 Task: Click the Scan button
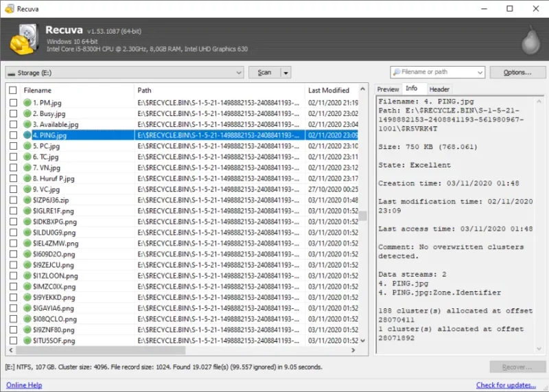click(x=265, y=73)
